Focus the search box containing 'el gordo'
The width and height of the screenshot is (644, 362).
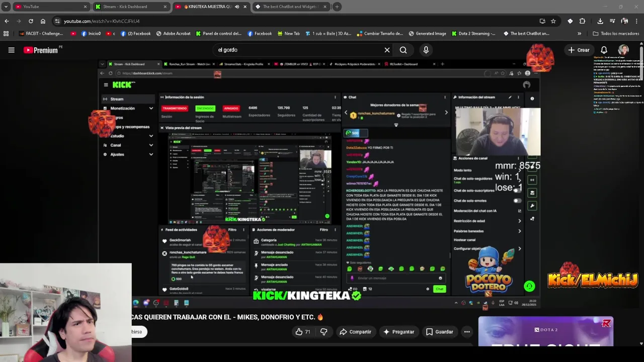click(x=297, y=50)
